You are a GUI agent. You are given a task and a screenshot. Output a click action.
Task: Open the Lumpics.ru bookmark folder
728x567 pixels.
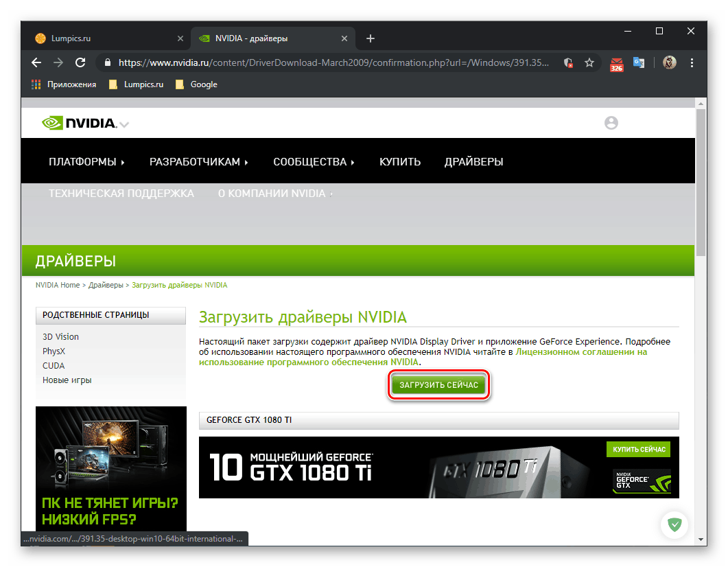[137, 84]
